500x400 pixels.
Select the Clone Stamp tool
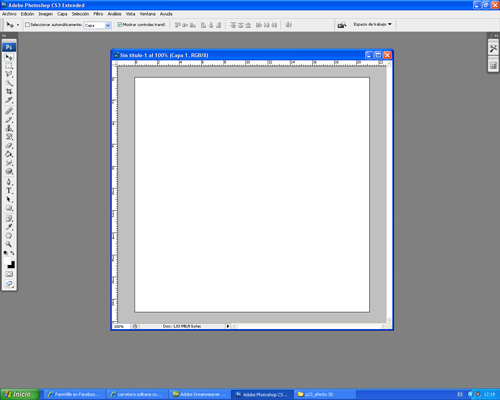point(9,128)
